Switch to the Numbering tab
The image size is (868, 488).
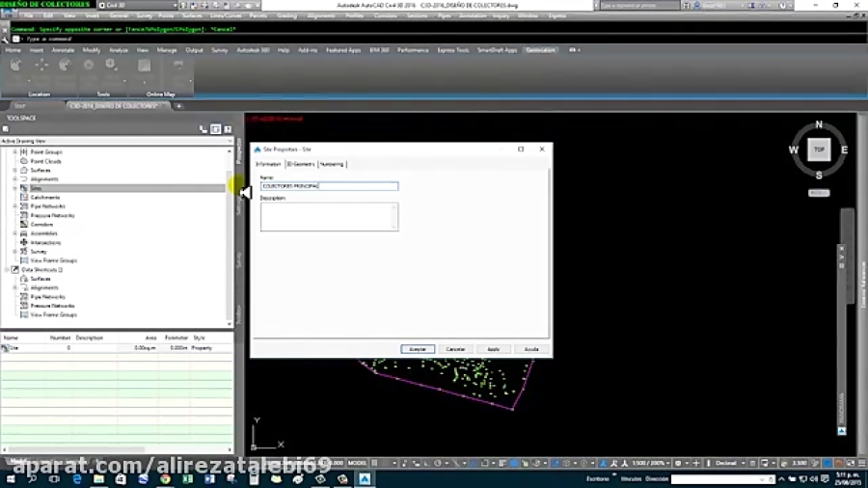coord(332,164)
